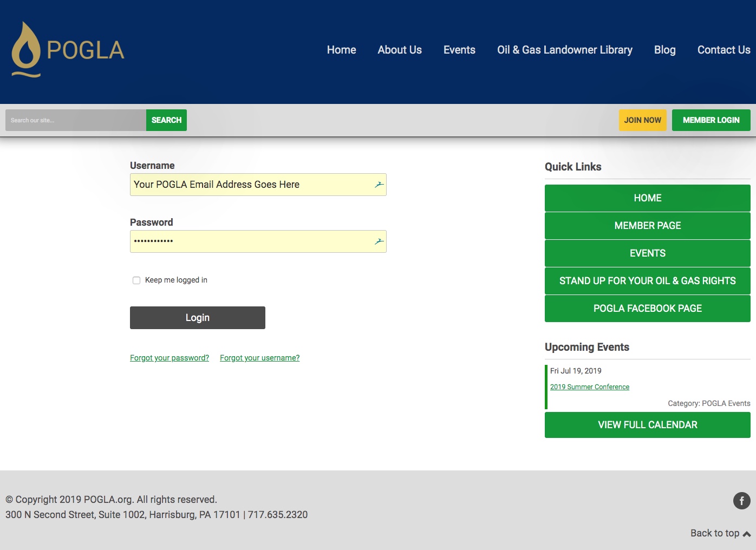The image size is (756, 550).
Task: Click into the Password input field
Action: (x=258, y=241)
